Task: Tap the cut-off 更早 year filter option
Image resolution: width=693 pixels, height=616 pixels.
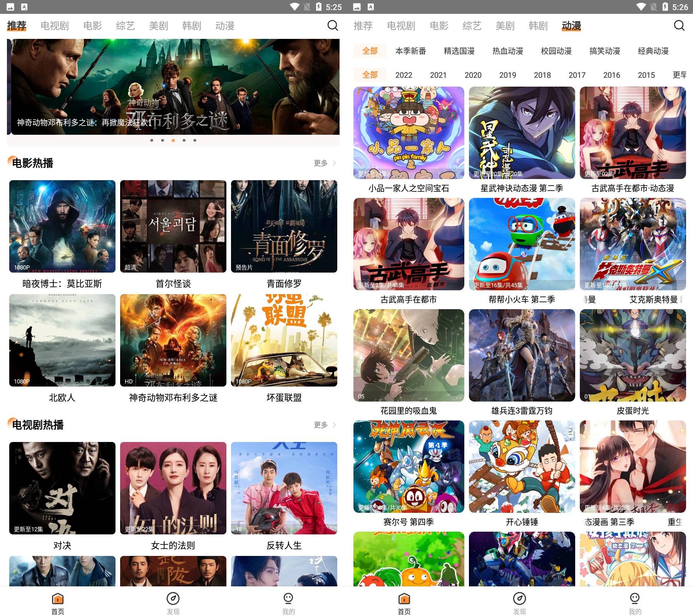Action: [679, 75]
